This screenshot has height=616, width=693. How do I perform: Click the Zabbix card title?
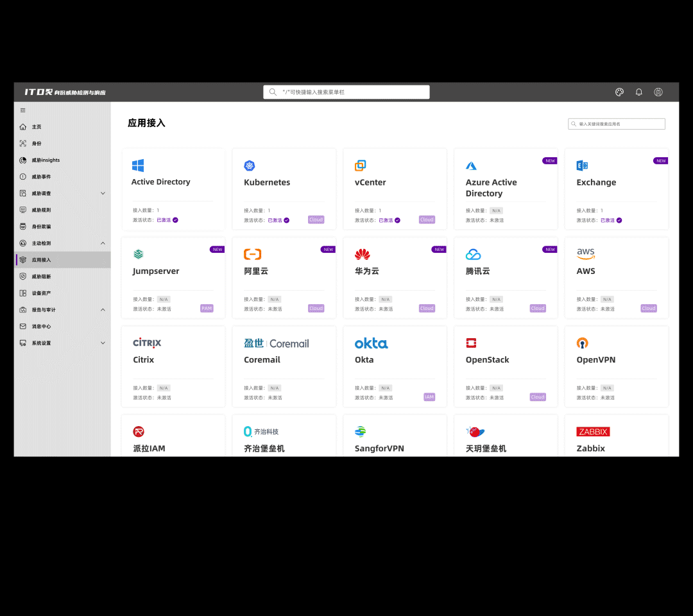(x=590, y=449)
